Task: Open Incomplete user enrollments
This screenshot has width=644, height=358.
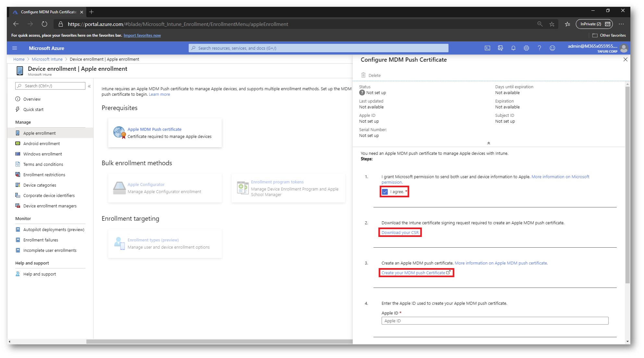Action: tap(50, 250)
